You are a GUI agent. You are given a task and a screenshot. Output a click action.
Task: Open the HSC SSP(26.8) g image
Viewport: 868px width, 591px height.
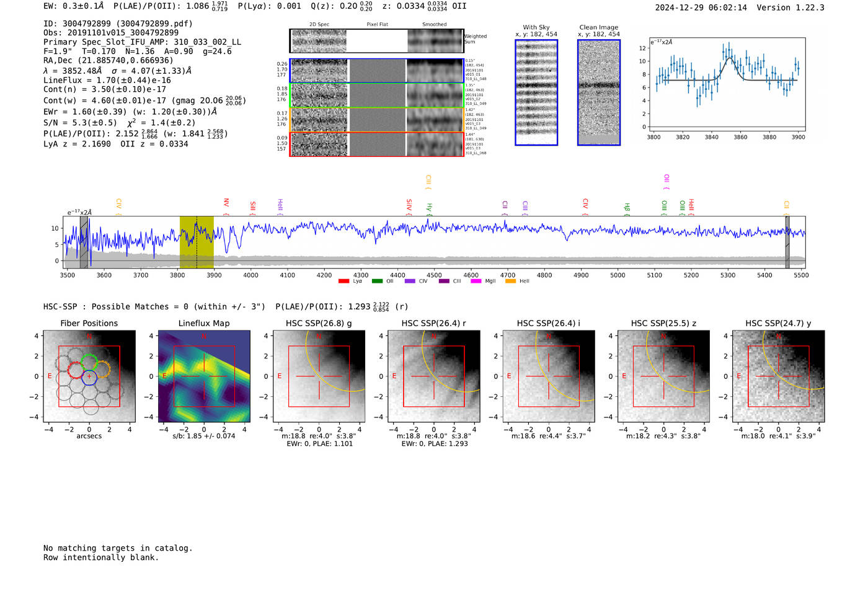(319, 376)
